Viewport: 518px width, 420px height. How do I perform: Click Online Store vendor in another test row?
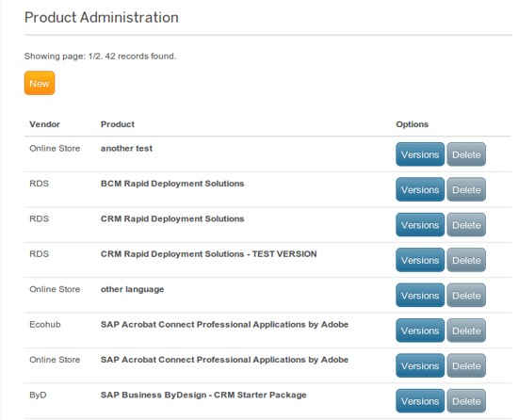[x=55, y=149]
